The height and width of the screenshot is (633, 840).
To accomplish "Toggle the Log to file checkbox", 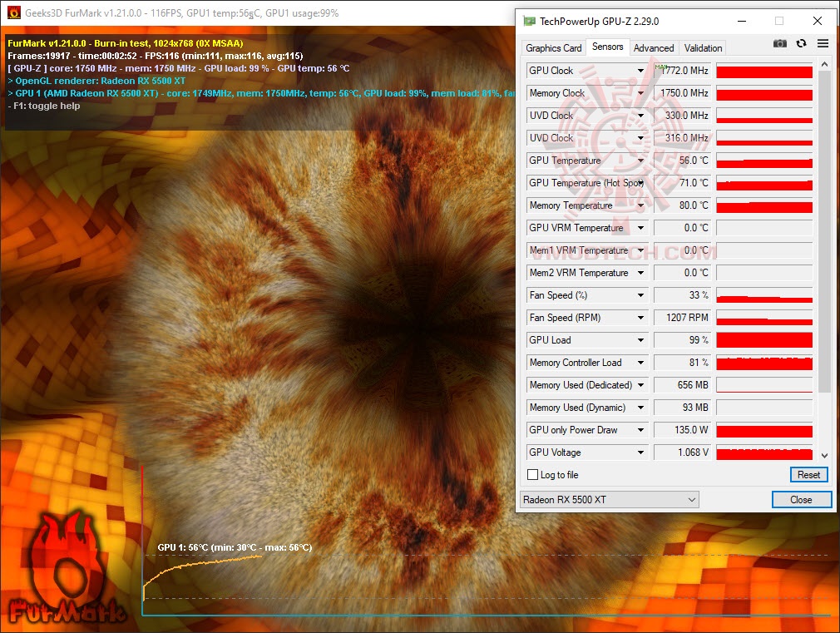I will (532, 474).
